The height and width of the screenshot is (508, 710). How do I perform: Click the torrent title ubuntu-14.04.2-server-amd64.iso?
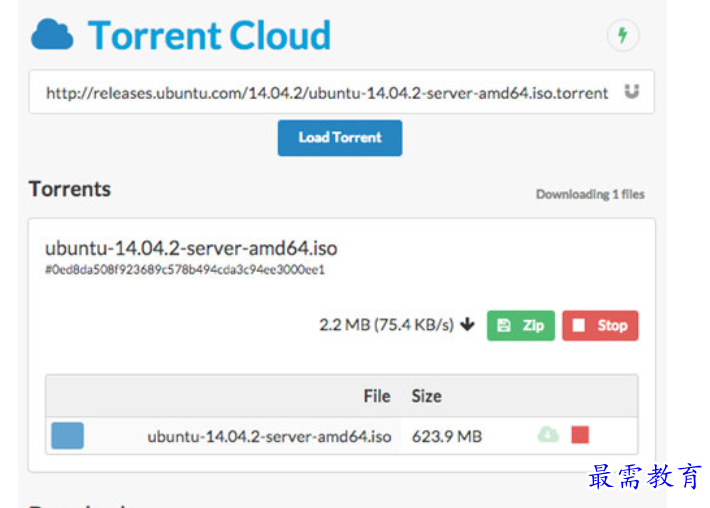[191, 249]
